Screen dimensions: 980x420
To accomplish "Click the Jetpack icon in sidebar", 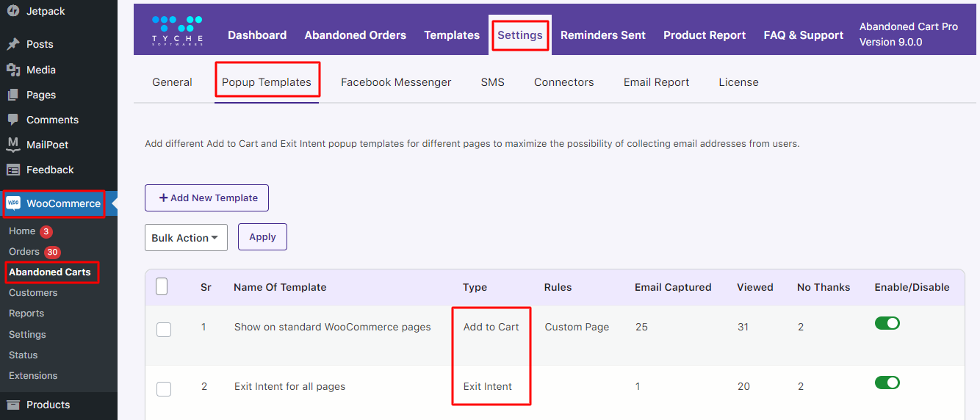I will (13, 11).
